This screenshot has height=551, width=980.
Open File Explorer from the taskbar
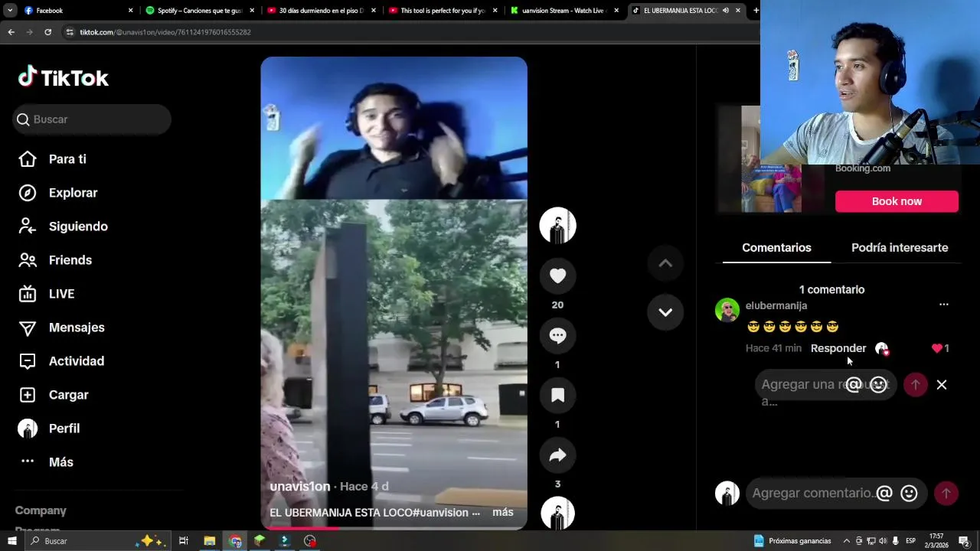click(209, 541)
